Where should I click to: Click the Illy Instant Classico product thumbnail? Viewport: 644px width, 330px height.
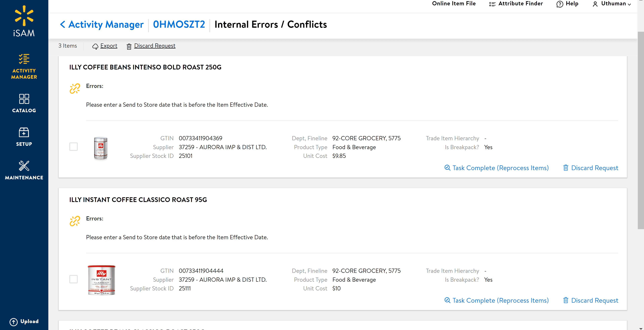point(102,280)
